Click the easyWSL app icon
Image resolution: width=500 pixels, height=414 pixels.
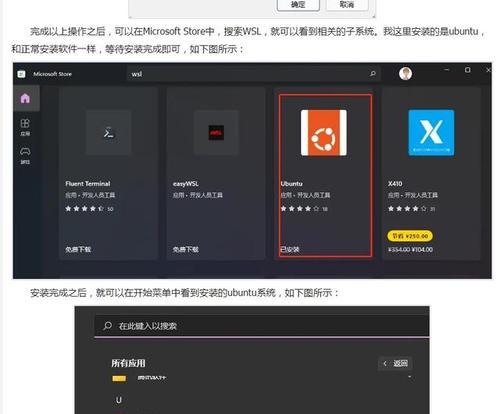(x=216, y=133)
